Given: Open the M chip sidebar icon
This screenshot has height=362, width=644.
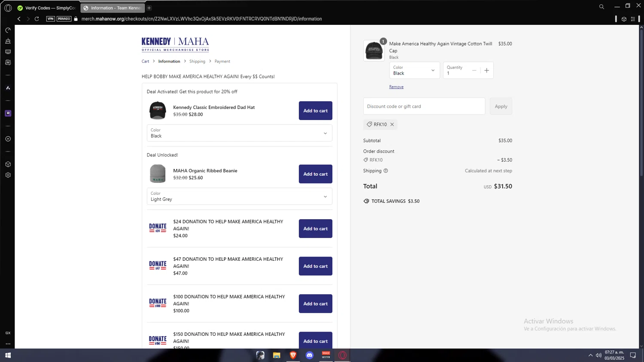Looking at the screenshot, I should click(8, 62).
